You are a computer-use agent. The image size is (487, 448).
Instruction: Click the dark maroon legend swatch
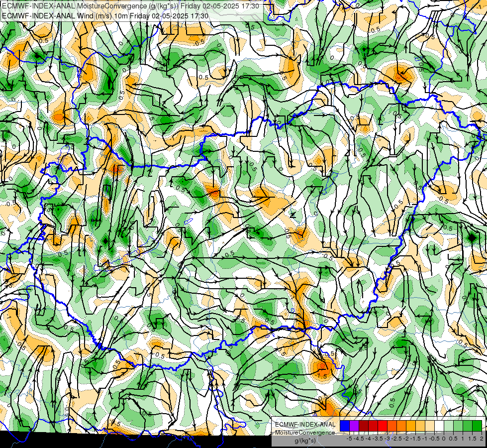point(364,426)
